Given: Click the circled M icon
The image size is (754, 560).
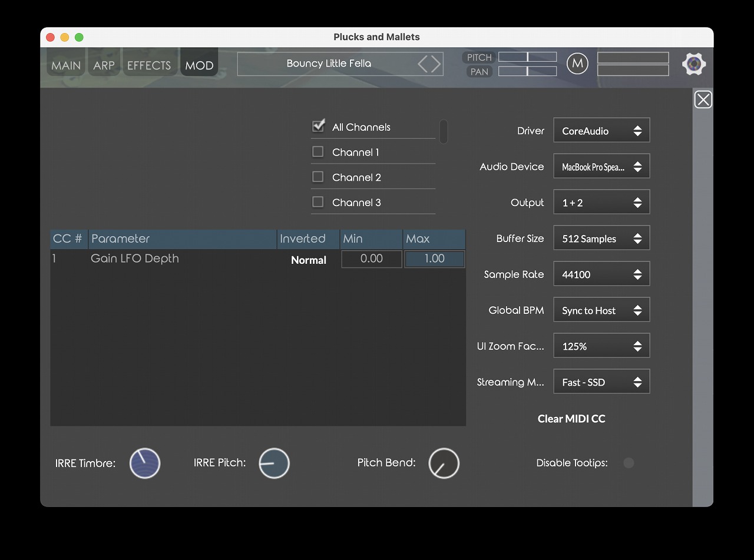Looking at the screenshot, I should pyautogui.click(x=577, y=64).
